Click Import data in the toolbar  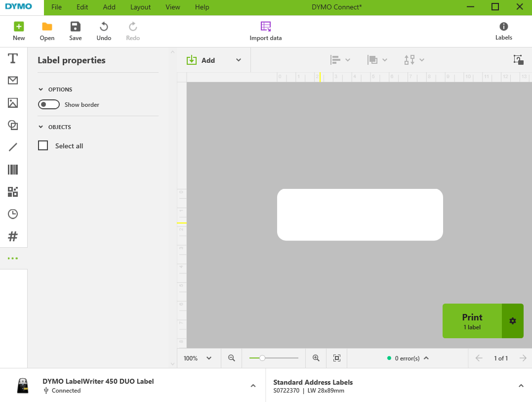pos(266,31)
